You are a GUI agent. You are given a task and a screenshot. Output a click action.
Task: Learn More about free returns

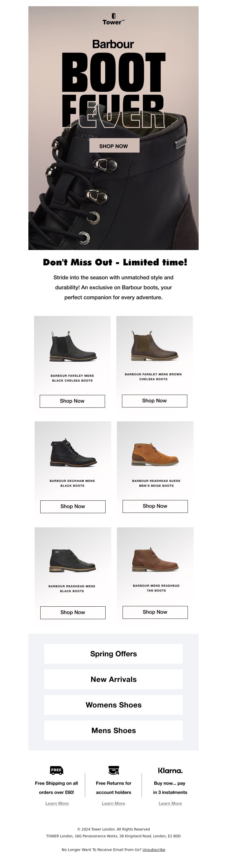pyautogui.click(x=113, y=803)
